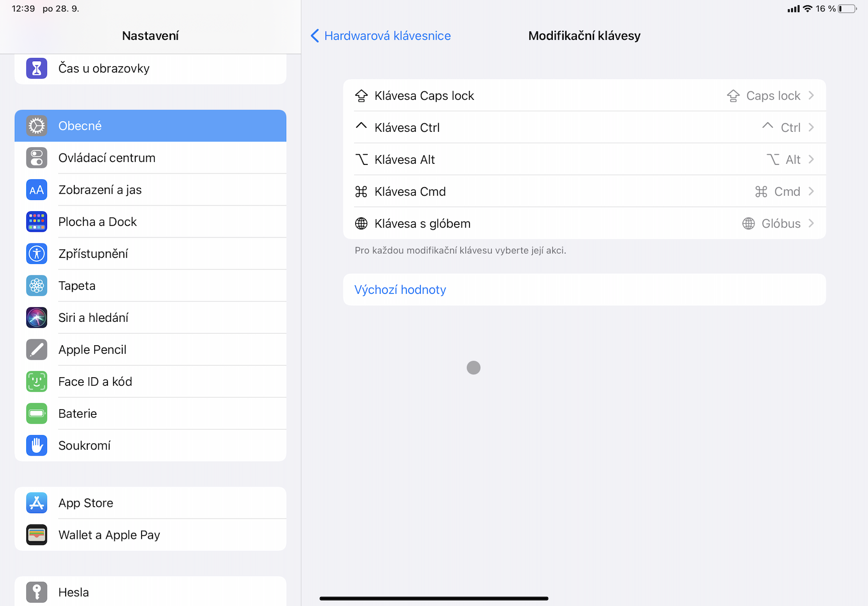Reset modifier keys with Výchozí hodnoty

[400, 290]
